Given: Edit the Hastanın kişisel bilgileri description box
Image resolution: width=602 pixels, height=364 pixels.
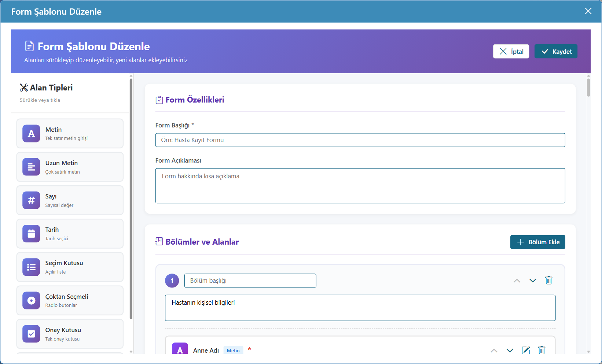Looking at the screenshot, I should (360, 308).
